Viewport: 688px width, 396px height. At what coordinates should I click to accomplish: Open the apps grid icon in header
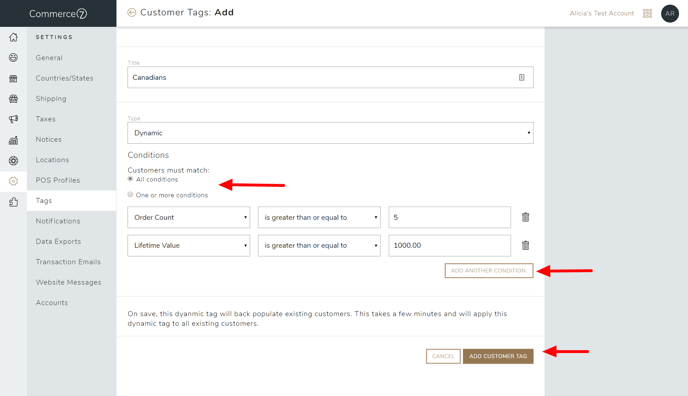(647, 14)
